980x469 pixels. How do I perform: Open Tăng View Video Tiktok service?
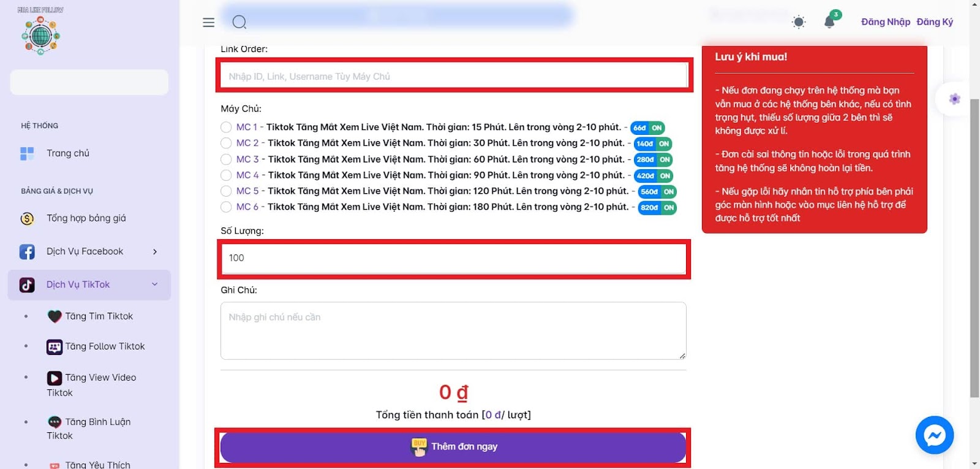point(92,385)
